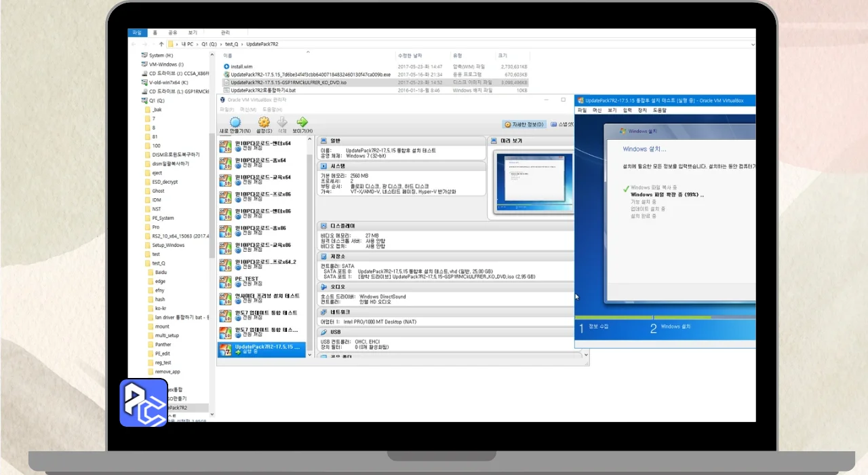The image size is (868, 475).
Task: Toggle the 자세한 정보(D) details view button
Action: (x=524, y=124)
